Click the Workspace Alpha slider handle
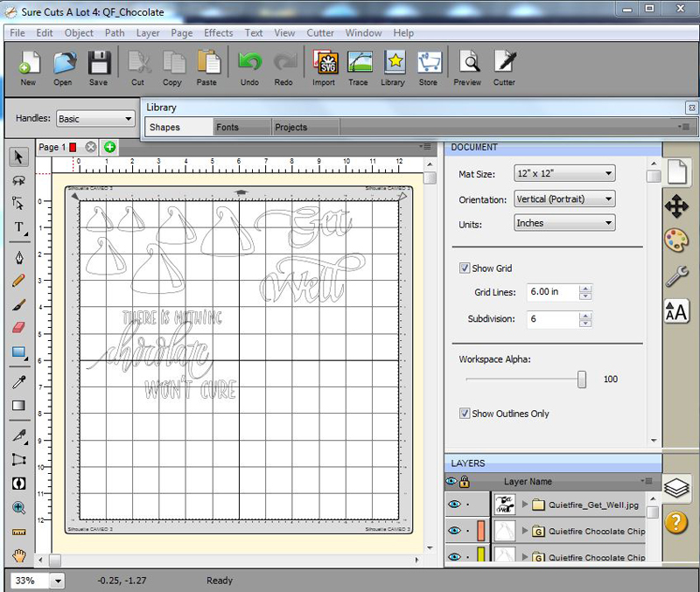Image resolution: width=700 pixels, height=592 pixels. tap(582, 380)
